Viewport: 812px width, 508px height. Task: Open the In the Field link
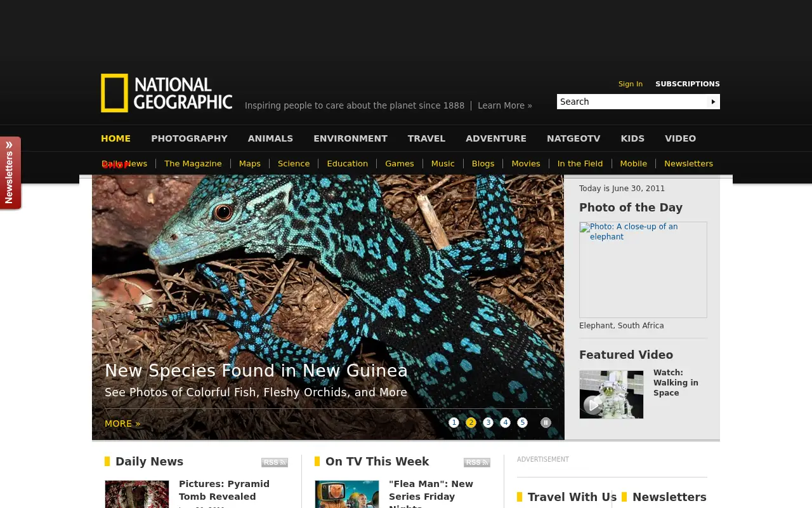click(x=580, y=164)
